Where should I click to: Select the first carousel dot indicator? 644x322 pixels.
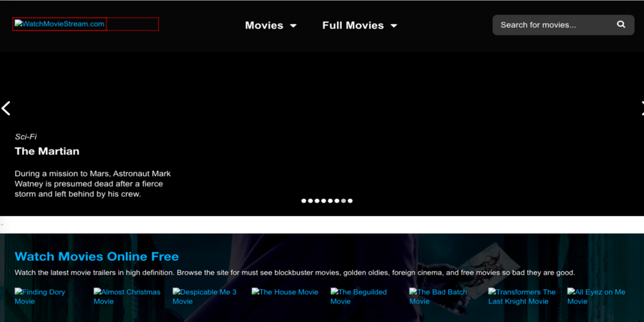tap(303, 201)
